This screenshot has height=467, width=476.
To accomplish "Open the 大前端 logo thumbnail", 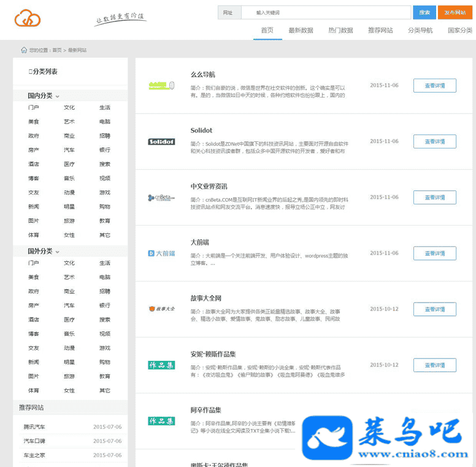I will click(x=161, y=253).
